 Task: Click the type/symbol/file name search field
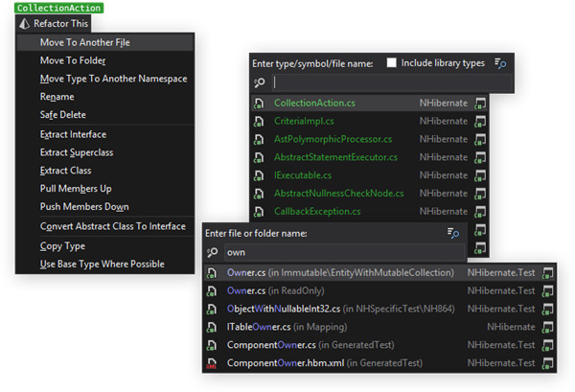click(379, 82)
